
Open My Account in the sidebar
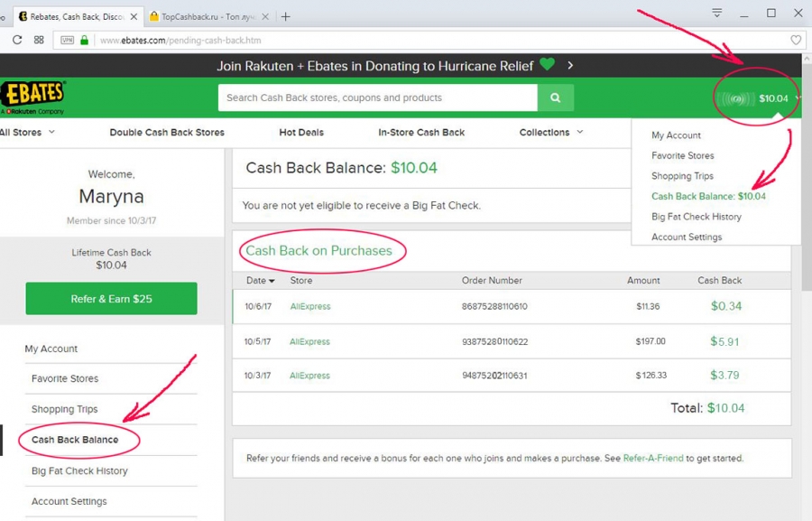tap(51, 349)
